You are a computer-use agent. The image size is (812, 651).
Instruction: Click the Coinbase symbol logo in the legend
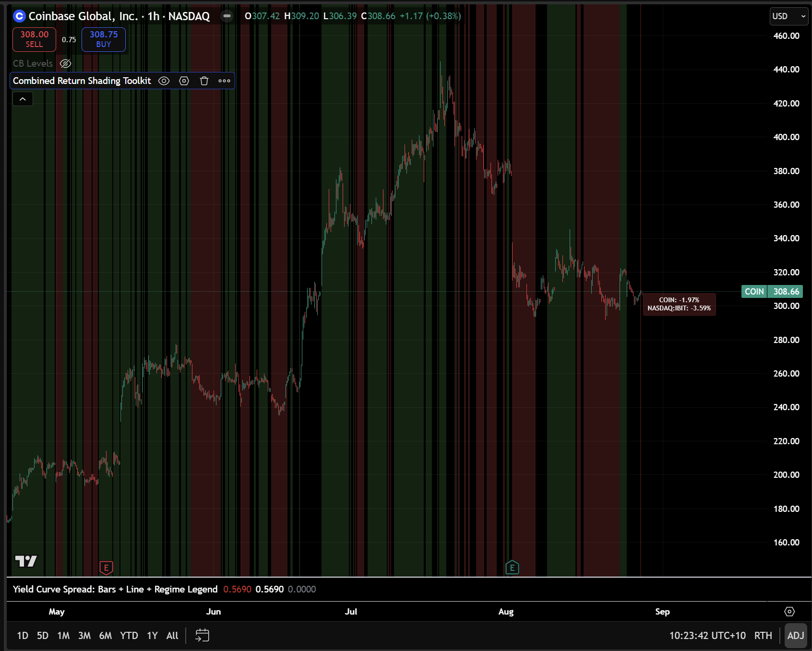tap(19, 16)
